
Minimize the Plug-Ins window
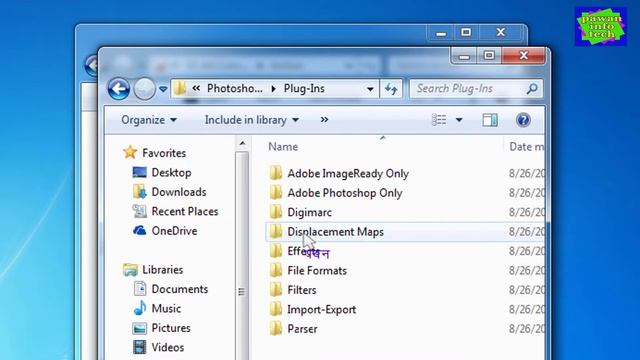click(x=464, y=56)
